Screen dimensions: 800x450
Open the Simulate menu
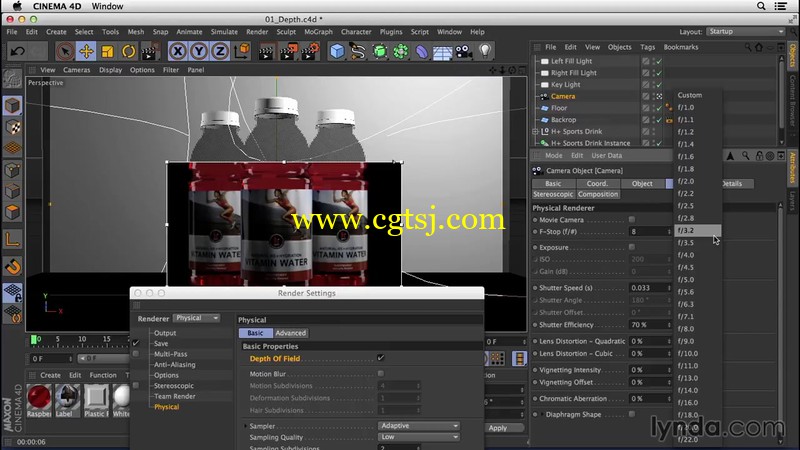coord(224,32)
